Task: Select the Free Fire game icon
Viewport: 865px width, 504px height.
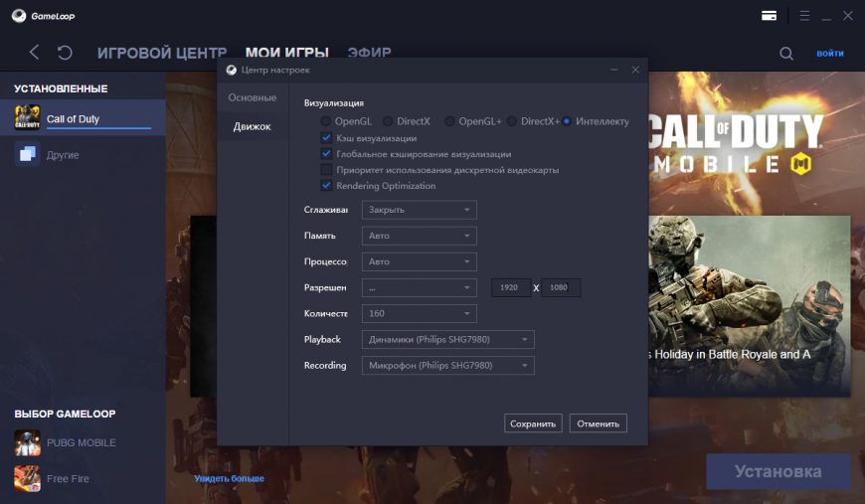Action: [x=27, y=478]
